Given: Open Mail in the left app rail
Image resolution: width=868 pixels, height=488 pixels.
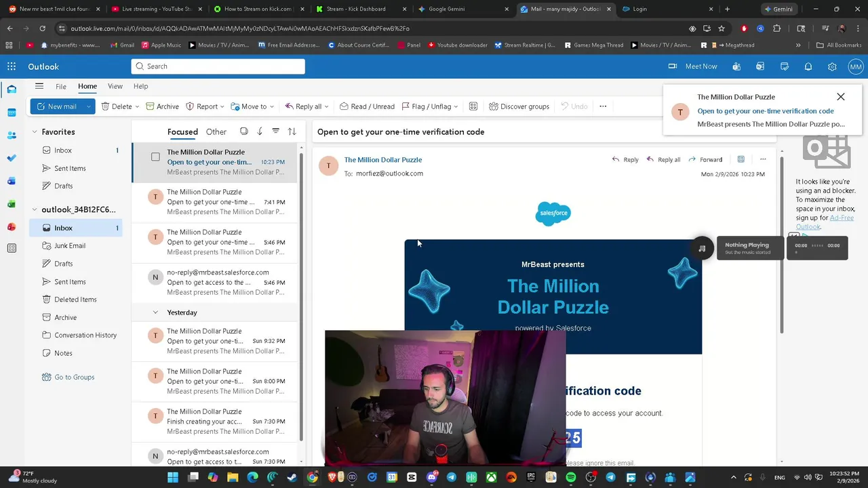Looking at the screenshot, I should pos(12,89).
